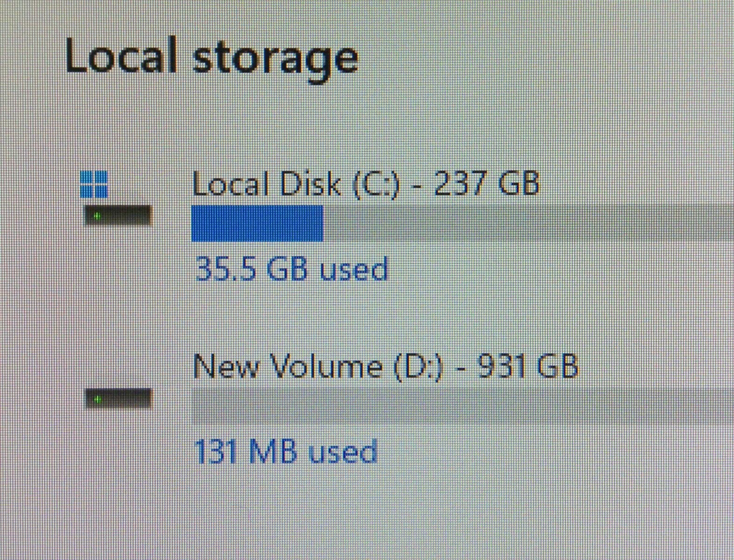Click the "Local Disk" name text
734x560 pixels.
coord(266,183)
